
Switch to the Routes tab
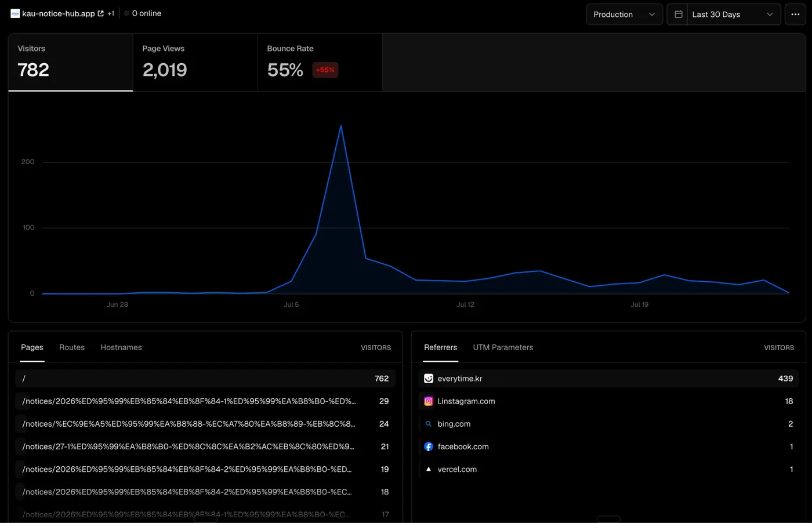coord(72,347)
